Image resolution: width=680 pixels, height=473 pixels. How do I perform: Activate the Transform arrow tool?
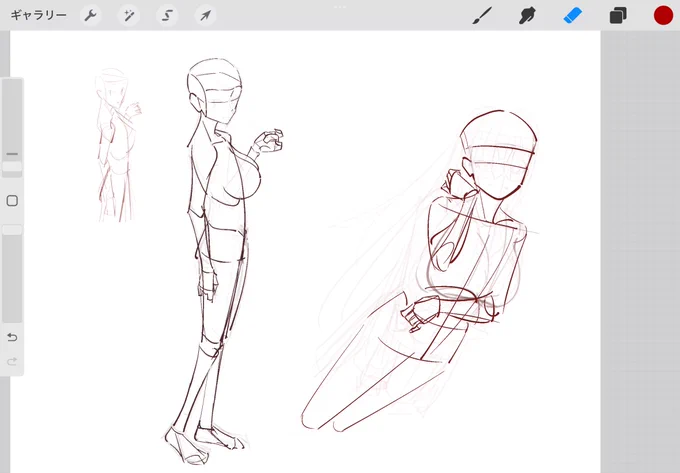[x=205, y=16]
